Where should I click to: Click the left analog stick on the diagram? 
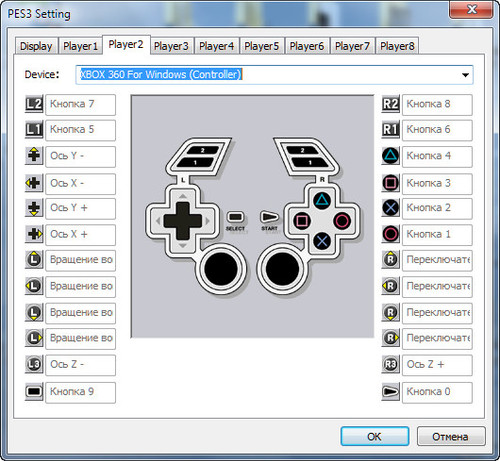(221, 269)
